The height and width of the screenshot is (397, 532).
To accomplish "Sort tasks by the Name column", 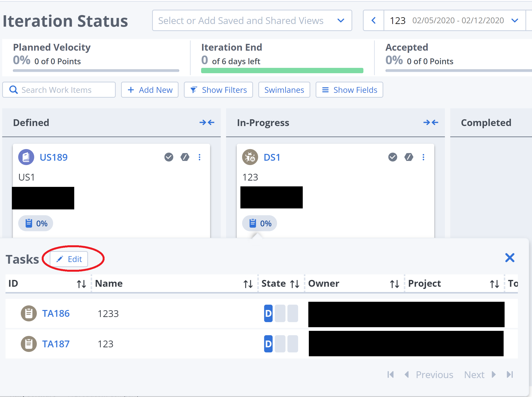I will tap(248, 284).
